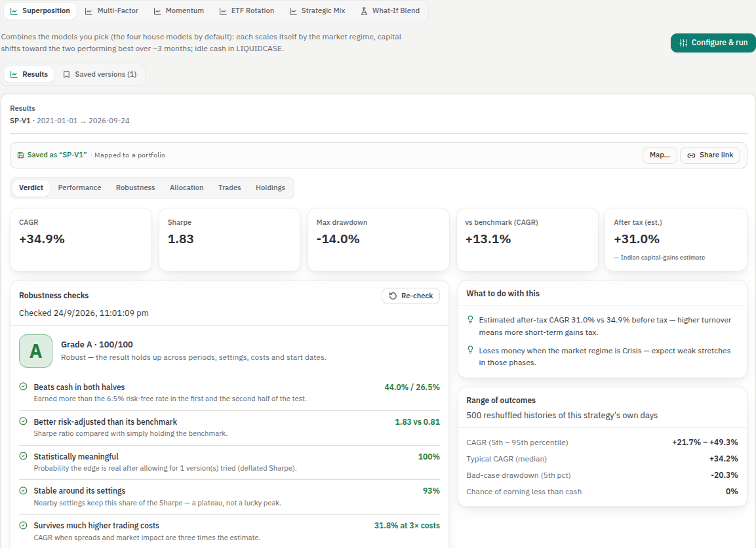Run Re-check on robustness checks
Viewport: 756px width, 548px height.
pos(411,296)
